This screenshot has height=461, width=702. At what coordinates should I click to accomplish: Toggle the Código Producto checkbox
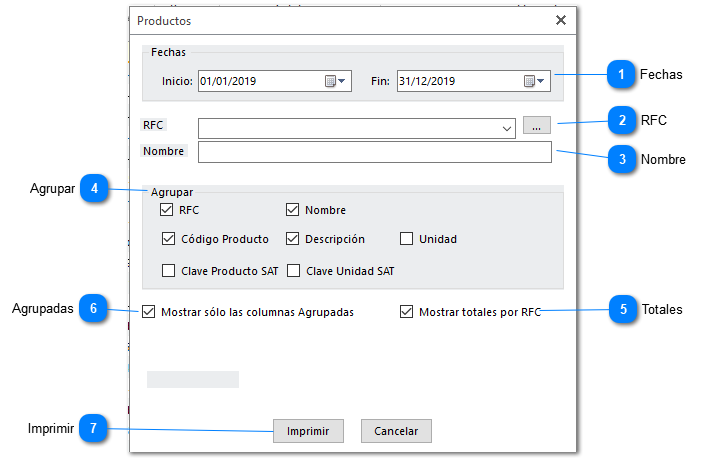pyautogui.click(x=168, y=239)
